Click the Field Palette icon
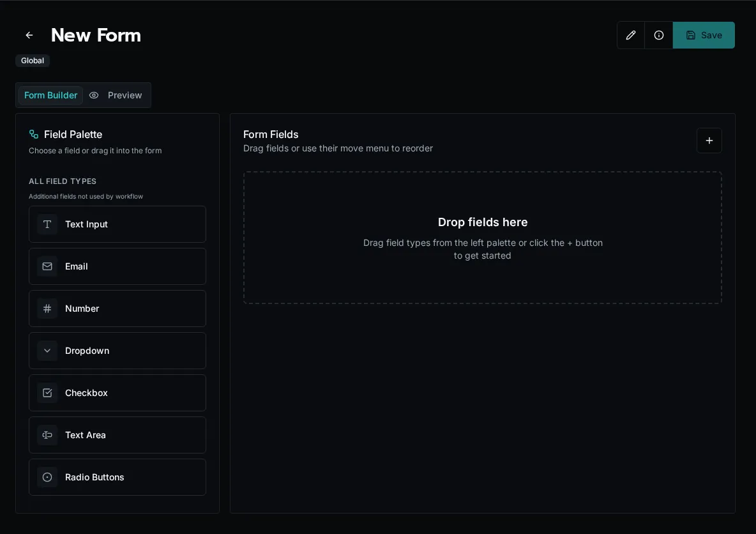The height and width of the screenshot is (534, 756). tap(34, 134)
